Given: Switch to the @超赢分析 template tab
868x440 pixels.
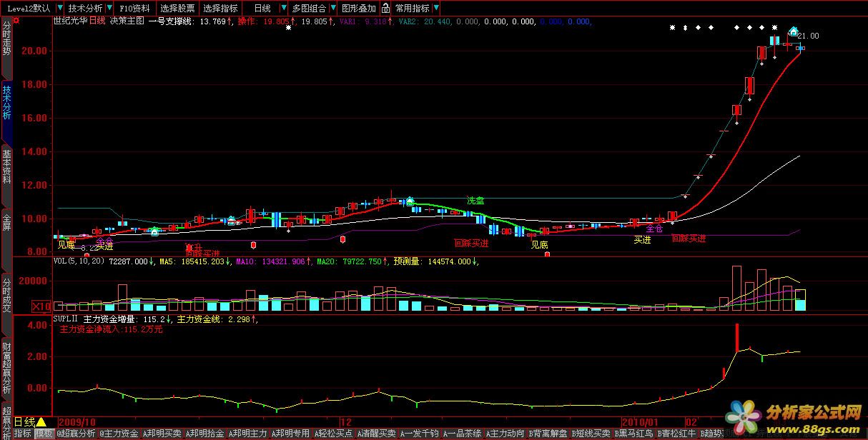Looking at the screenshot, I should (x=75, y=434).
